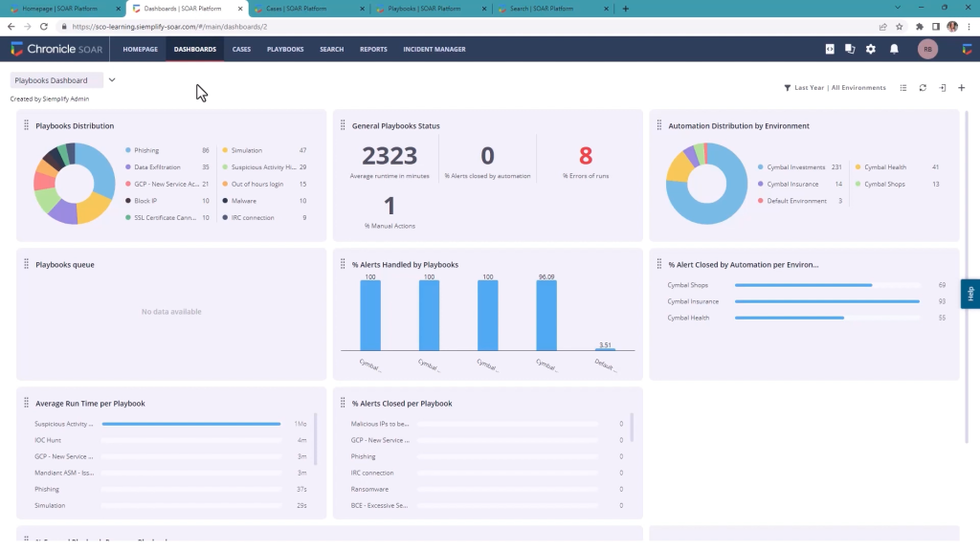This screenshot has width=980, height=551.
Task: Reload the page with browser refresh button
Action: tap(44, 27)
